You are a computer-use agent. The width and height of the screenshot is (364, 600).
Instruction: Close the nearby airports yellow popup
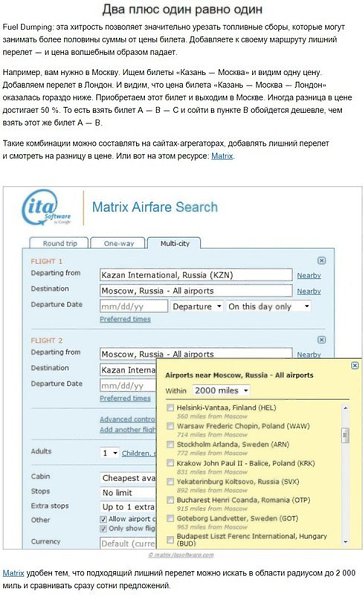(x=355, y=365)
